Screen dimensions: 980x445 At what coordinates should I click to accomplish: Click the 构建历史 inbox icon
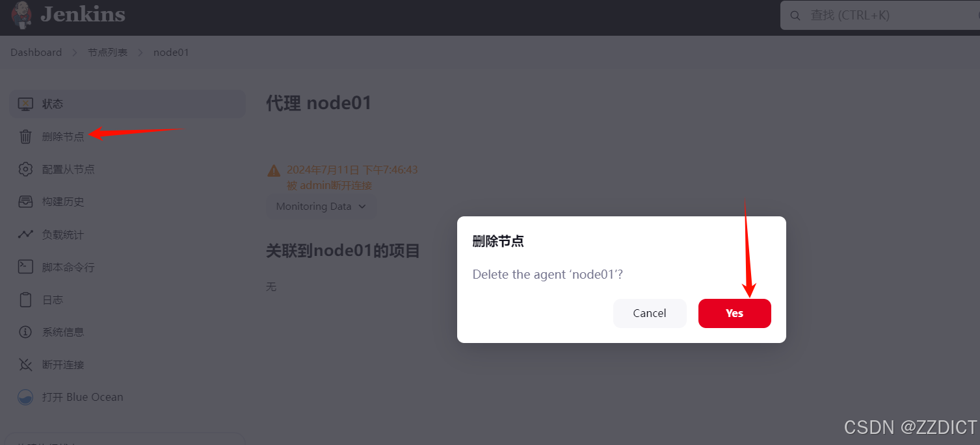coord(25,201)
